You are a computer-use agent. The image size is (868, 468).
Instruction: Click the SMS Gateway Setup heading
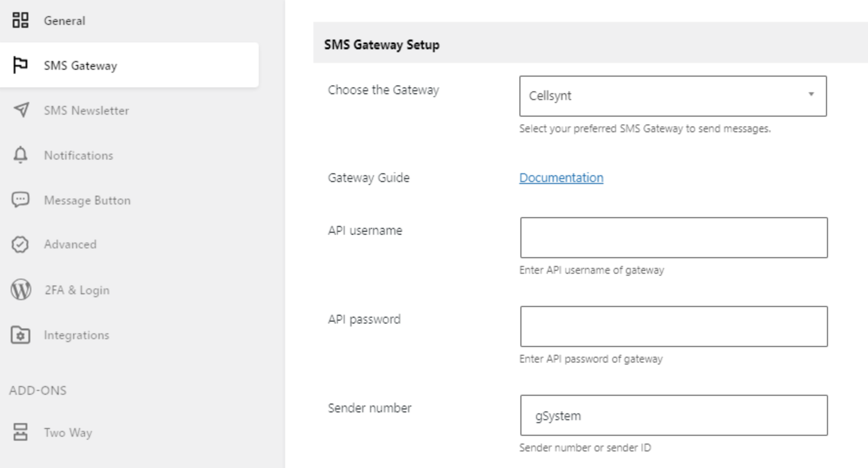coord(382,45)
